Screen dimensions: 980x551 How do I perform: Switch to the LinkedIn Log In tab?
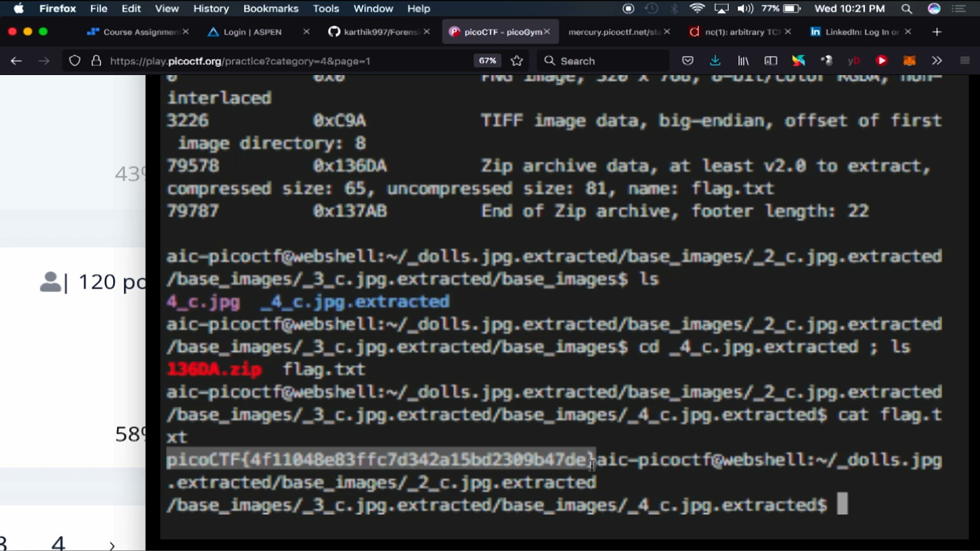pyautogui.click(x=859, y=32)
